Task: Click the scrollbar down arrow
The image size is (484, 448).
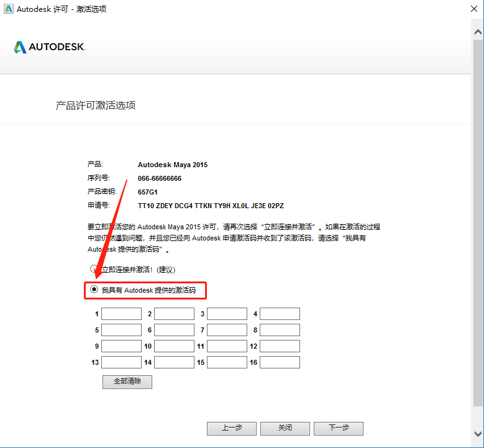Action: coord(478,434)
